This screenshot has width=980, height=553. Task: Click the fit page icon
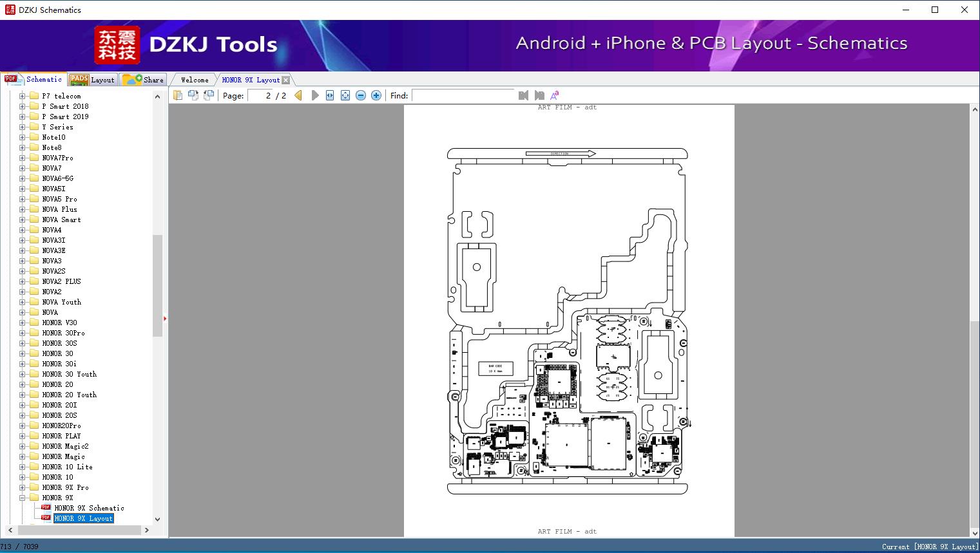345,95
